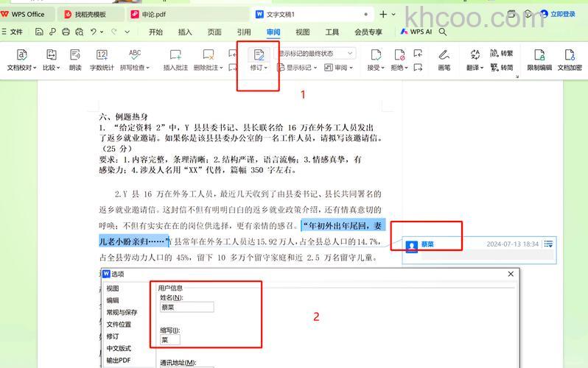Switch to the 引用 tab

click(244, 32)
